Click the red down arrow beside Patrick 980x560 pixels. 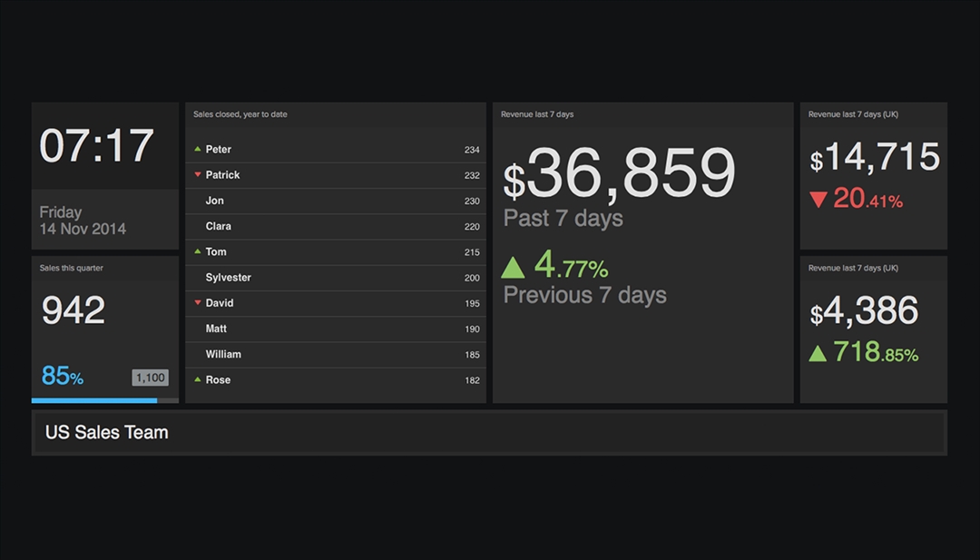point(197,175)
